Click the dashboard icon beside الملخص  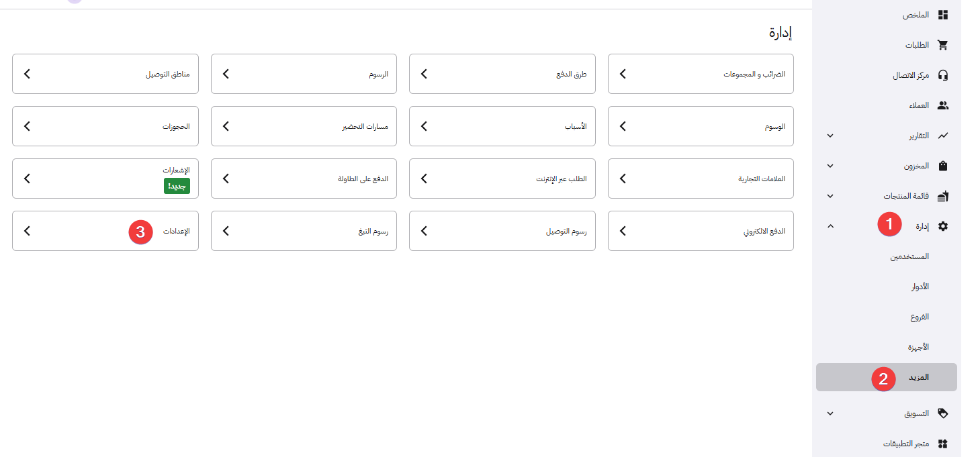coord(942,15)
